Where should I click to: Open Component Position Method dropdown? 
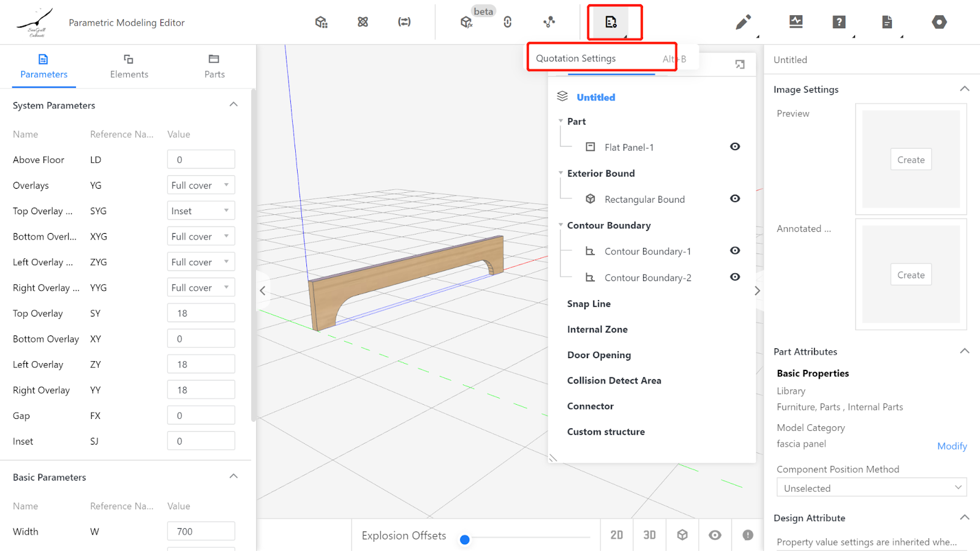(871, 488)
